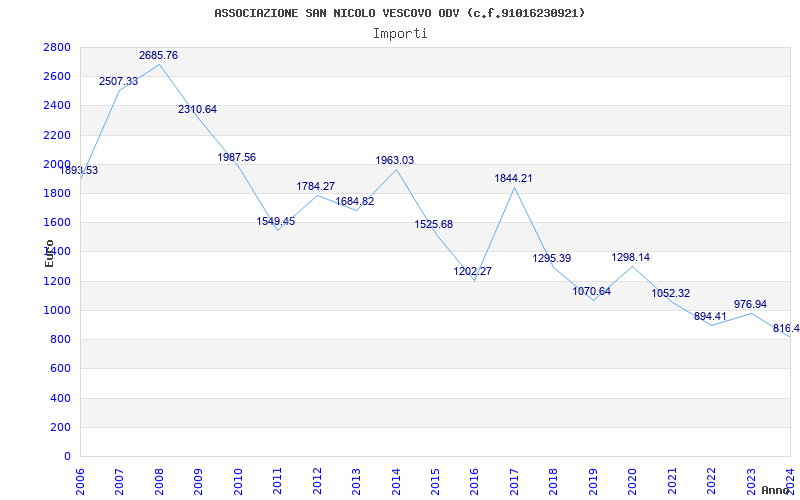Select the 2016 x-axis year label
The width and height of the screenshot is (800, 500).
[474, 482]
